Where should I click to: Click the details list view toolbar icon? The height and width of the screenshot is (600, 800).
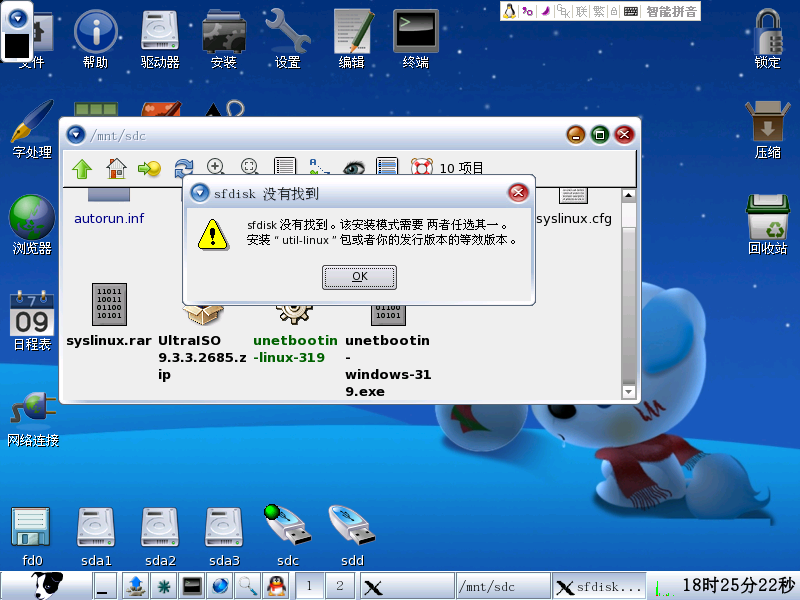387,166
